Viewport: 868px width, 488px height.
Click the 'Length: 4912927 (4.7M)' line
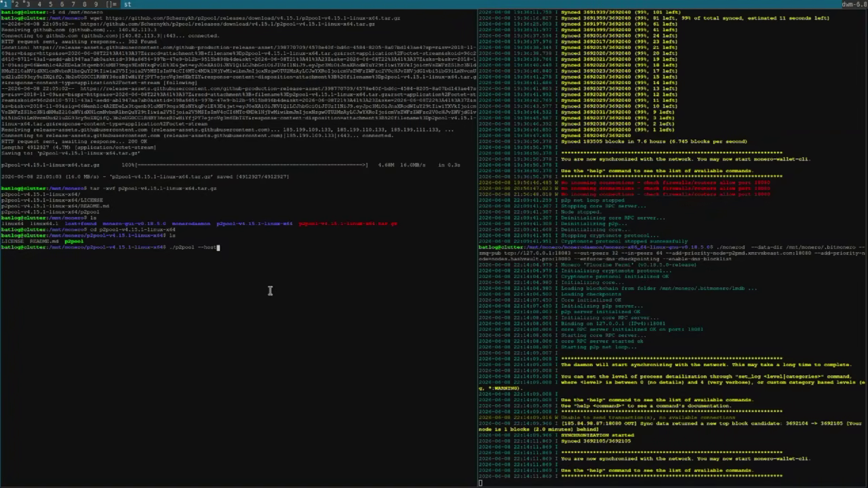pos(79,147)
